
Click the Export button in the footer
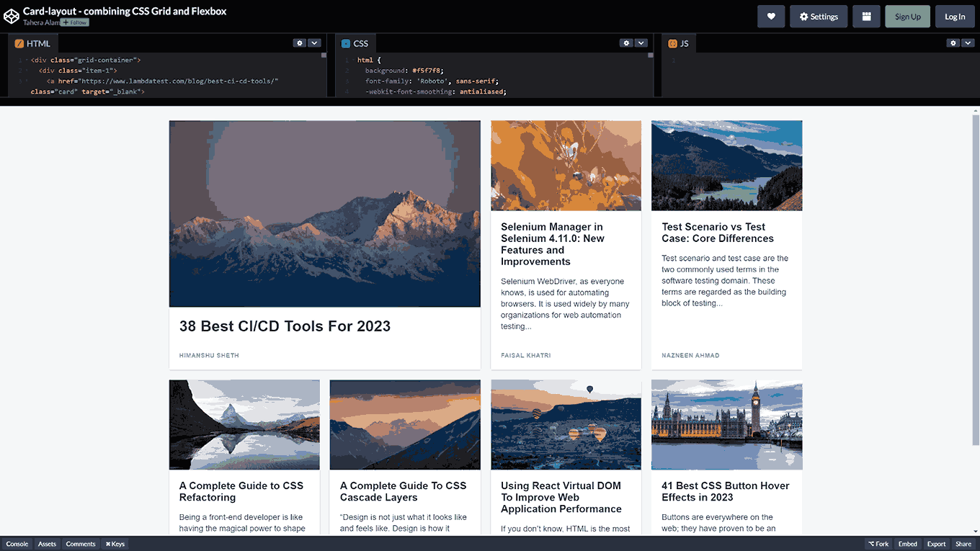click(x=936, y=544)
